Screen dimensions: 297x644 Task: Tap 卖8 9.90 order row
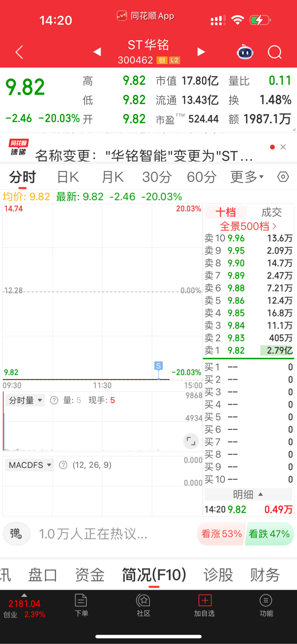248,263
